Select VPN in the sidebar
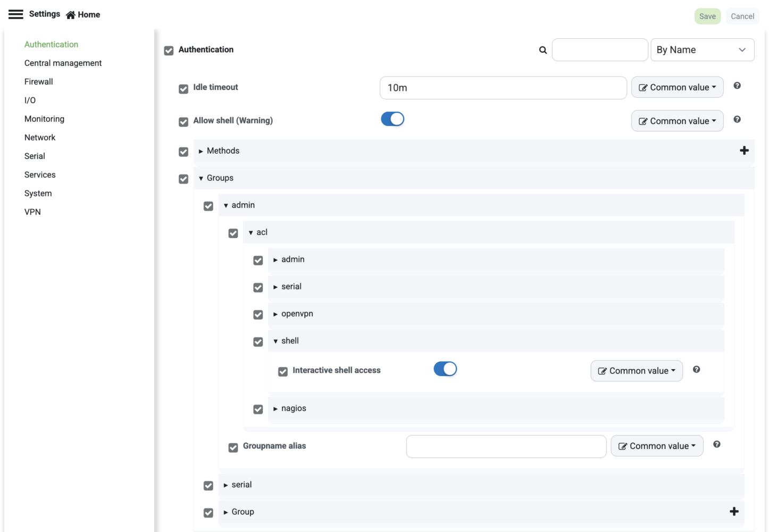The image size is (769, 532). 32,212
